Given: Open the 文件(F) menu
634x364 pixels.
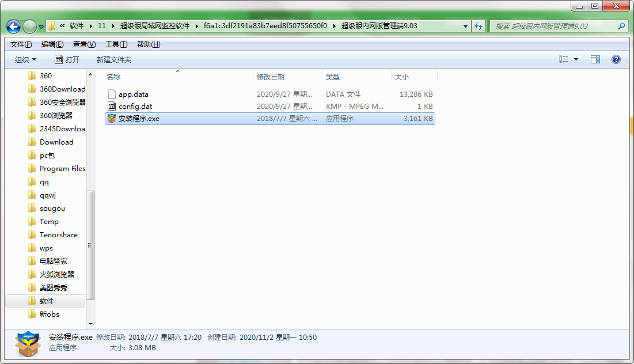Looking at the screenshot, I should pyautogui.click(x=21, y=44).
